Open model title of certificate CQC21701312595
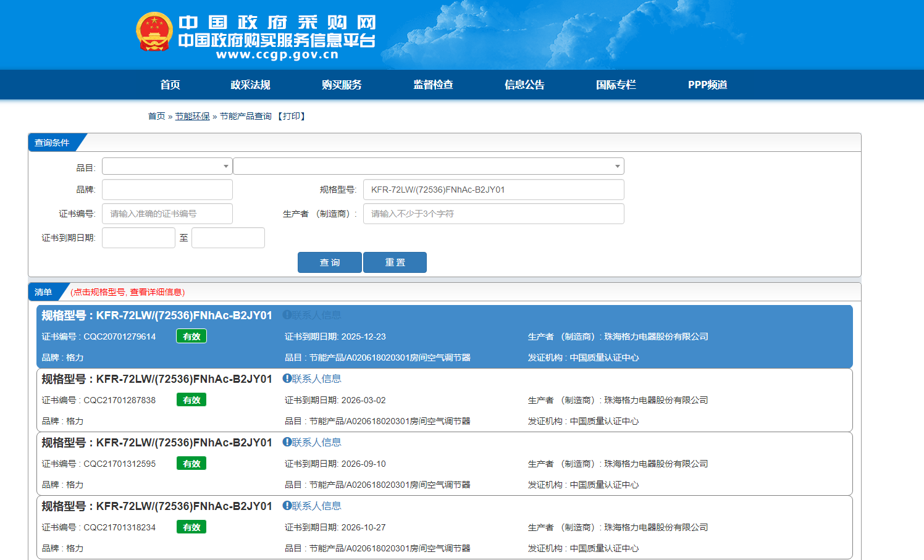The image size is (924, 560). 157,443
